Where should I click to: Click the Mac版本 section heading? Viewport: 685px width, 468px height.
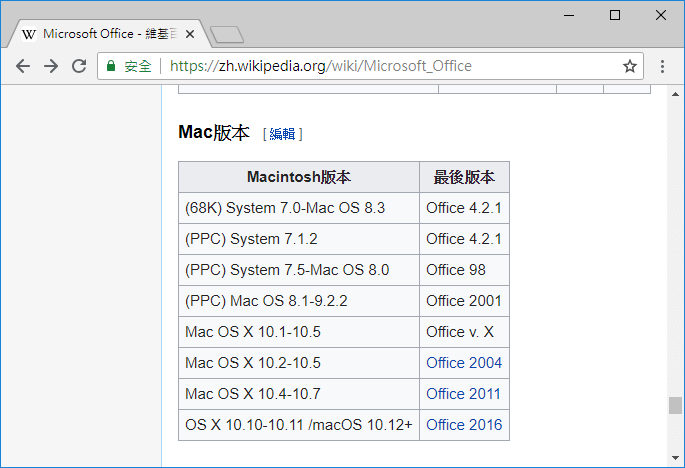pos(214,132)
